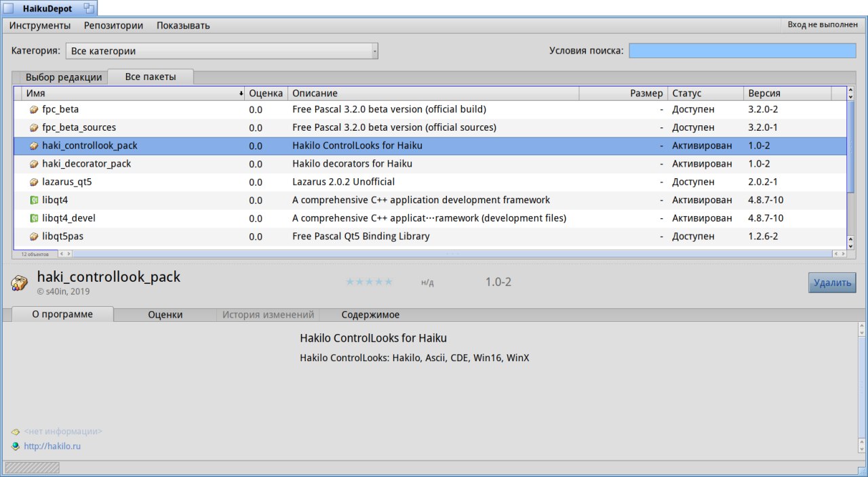This screenshot has height=477, width=868.
Task: Click the email icon beside нет информации
Action: (16, 432)
